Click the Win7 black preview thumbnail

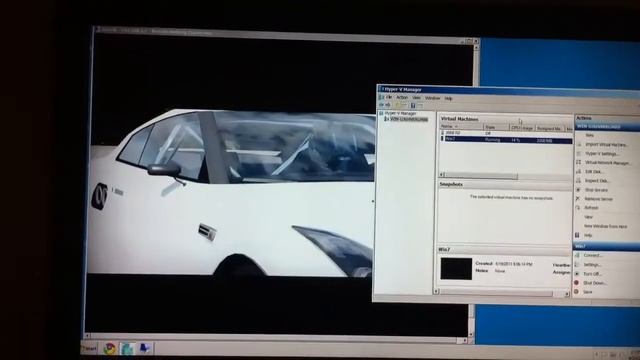[456, 269]
